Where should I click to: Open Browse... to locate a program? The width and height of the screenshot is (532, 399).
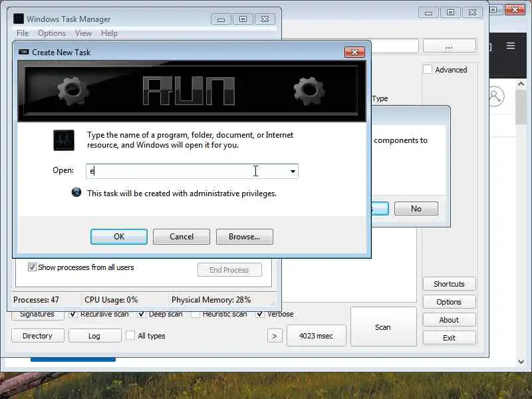tap(244, 237)
